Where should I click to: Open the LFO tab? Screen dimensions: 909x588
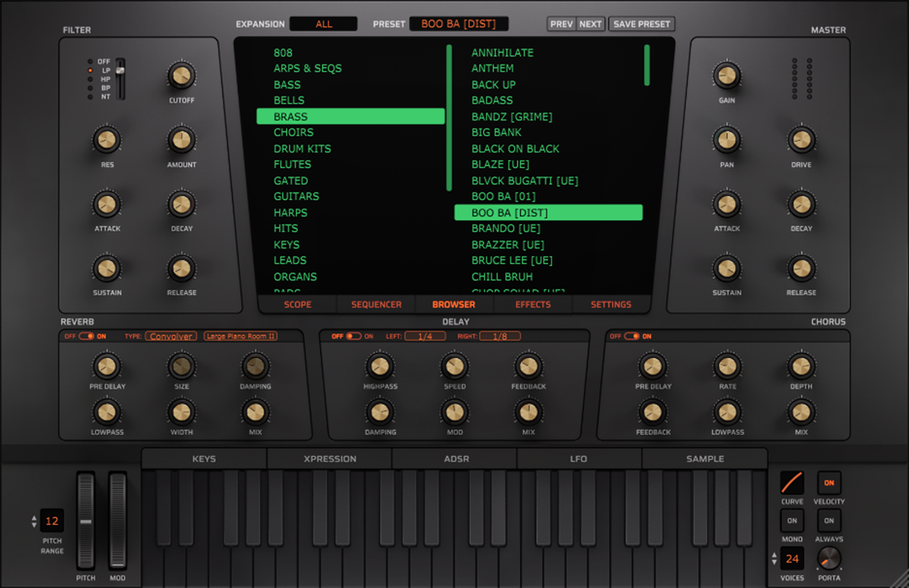[x=578, y=459]
